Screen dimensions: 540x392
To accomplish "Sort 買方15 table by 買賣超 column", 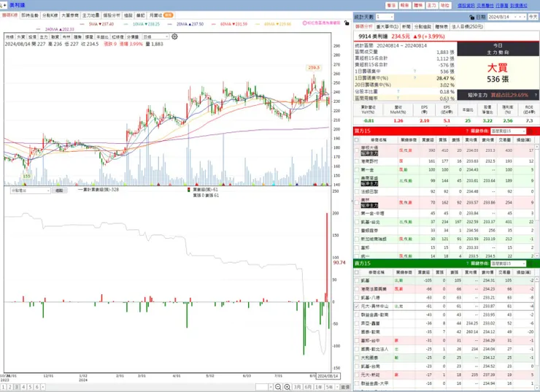I will [428, 140].
